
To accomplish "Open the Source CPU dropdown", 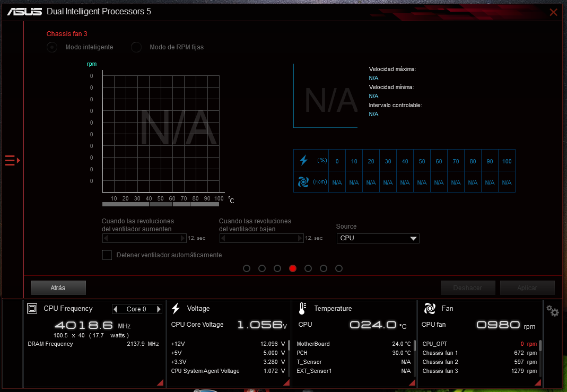I will coord(378,238).
